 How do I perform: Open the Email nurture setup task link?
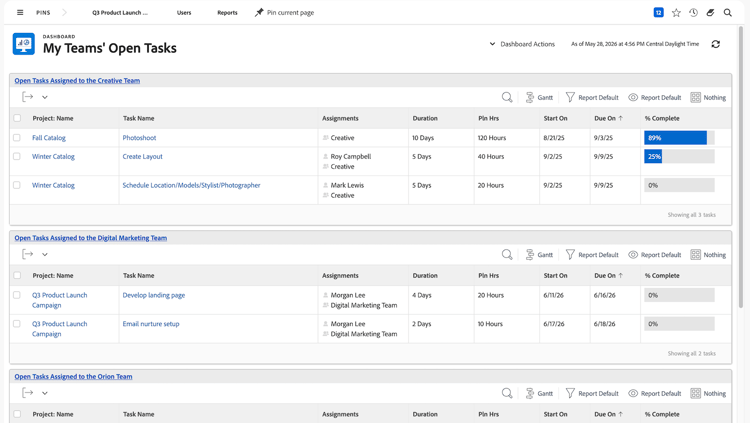point(151,324)
